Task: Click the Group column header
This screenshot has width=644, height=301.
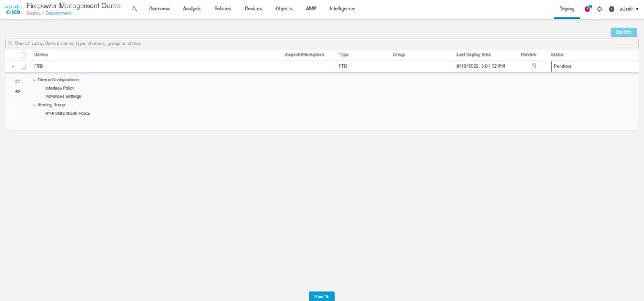Action: pyautogui.click(x=399, y=55)
